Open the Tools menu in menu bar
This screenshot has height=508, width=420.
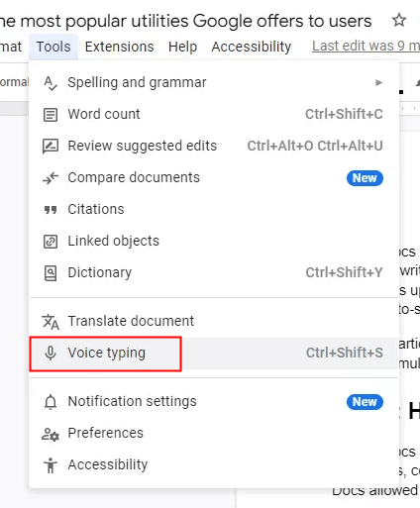coord(53,47)
